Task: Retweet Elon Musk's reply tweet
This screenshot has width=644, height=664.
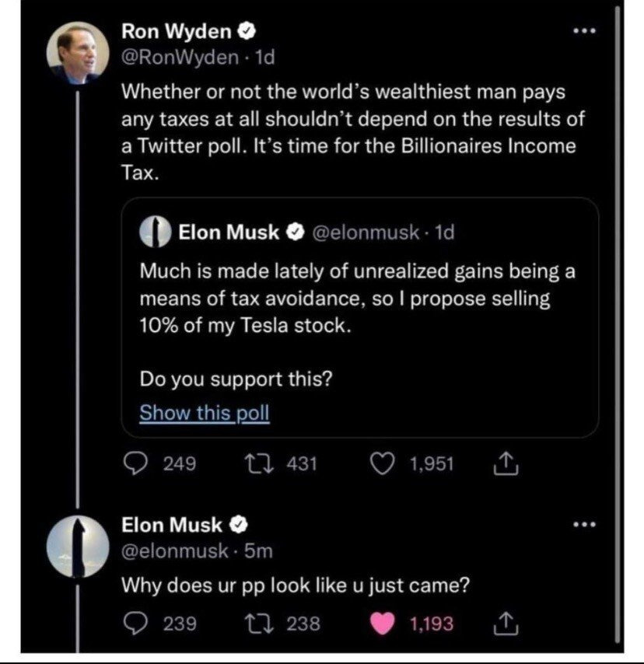Action: pos(254,623)
